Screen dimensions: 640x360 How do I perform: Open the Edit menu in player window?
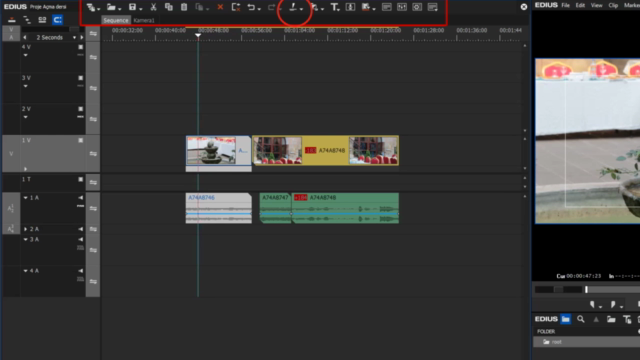click(580, 5)
